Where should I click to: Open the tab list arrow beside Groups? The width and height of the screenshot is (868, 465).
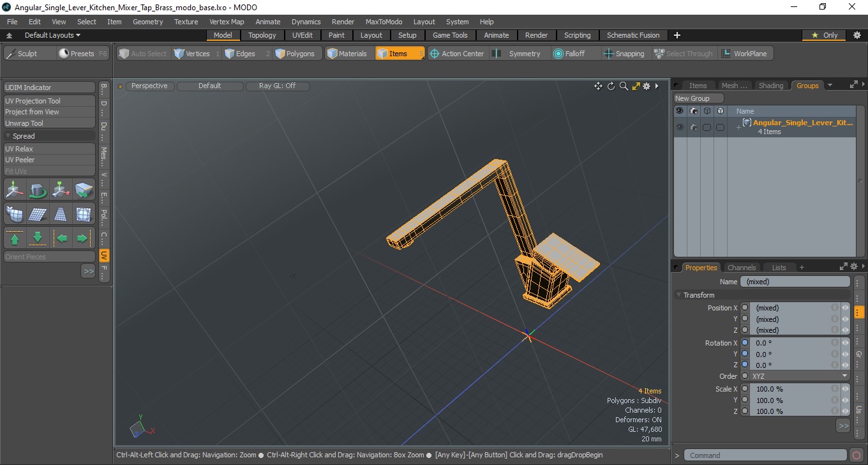pyautogui.click(x=830, y=86)
